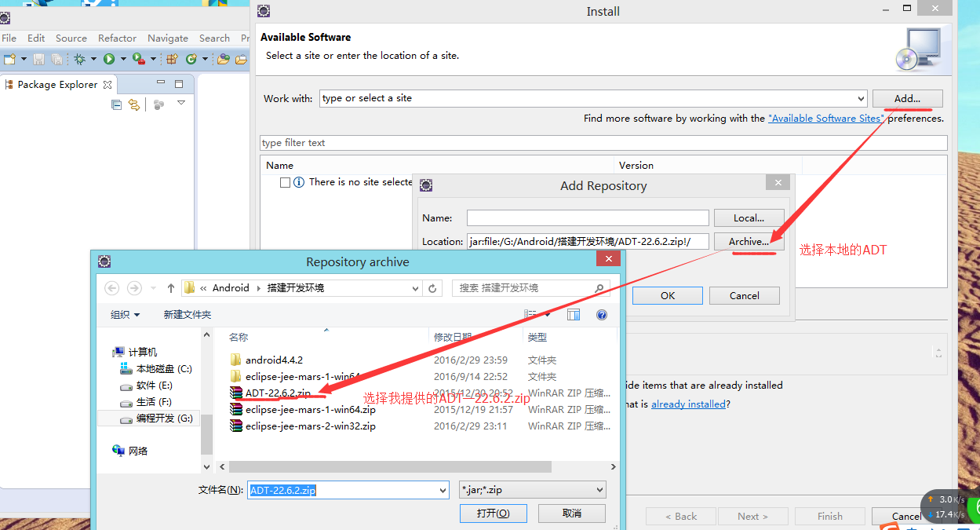
Task: Click the Location field in Add Repository
Action: tap(588, 241)
